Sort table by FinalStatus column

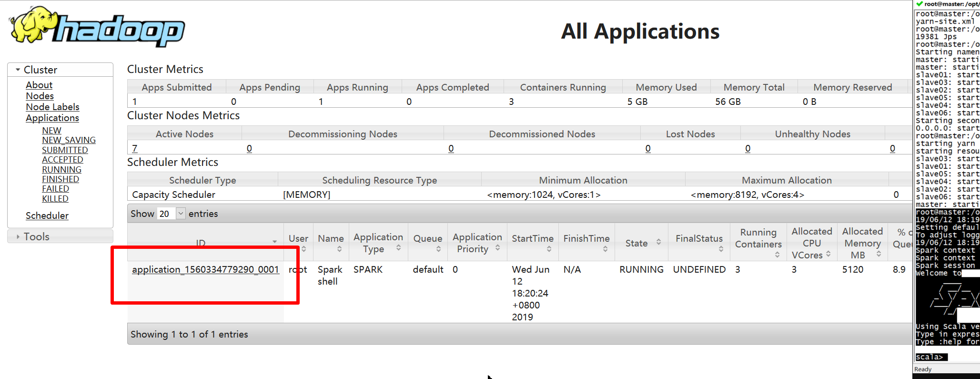(x=699, y=242)
